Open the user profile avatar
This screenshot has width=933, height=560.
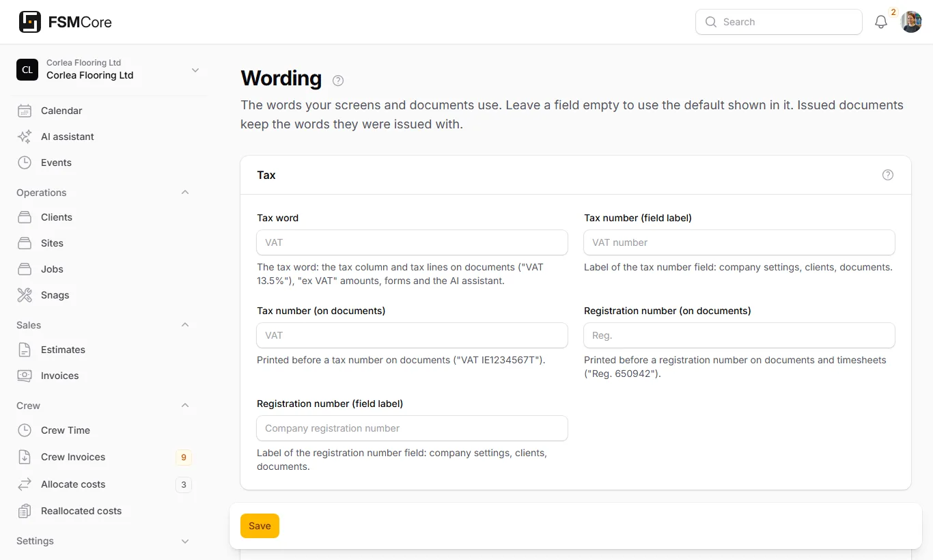click(911, 22)
